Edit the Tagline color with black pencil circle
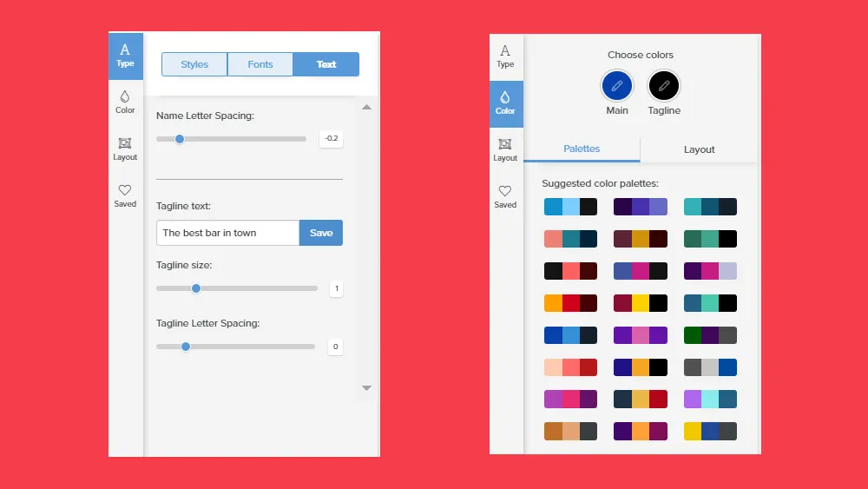 click(664, 86)
